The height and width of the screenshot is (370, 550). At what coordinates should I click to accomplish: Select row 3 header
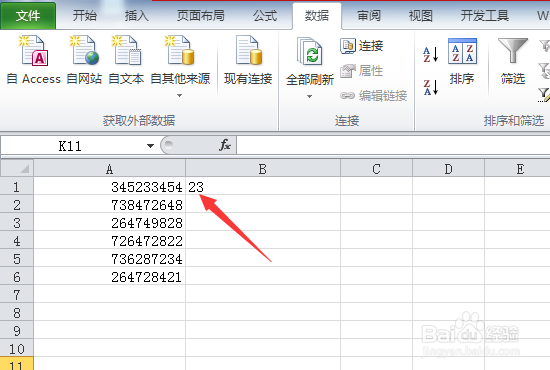(17, 222)
